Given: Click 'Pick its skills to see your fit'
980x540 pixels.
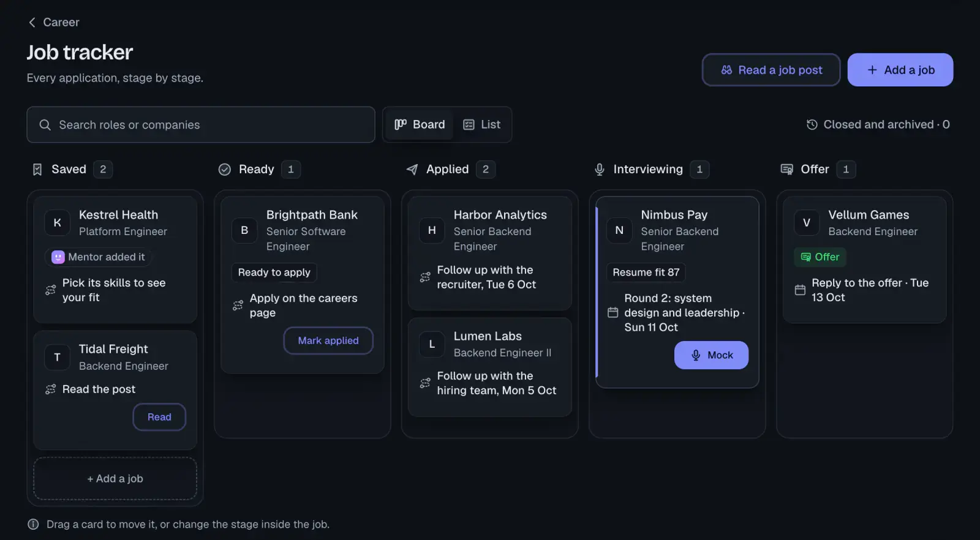Looking at the screenshot, I should pos(114,290).
